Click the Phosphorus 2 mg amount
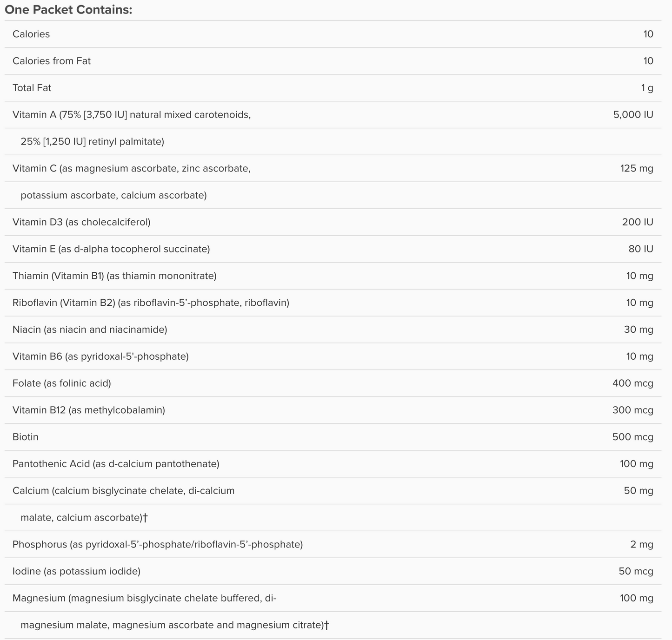 click(642, 544)
